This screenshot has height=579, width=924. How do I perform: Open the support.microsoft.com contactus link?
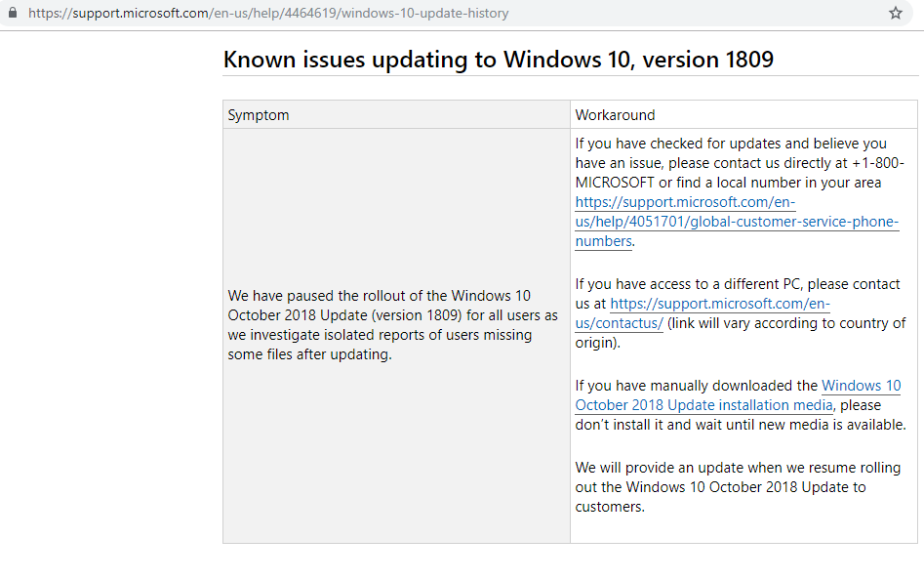703,313
